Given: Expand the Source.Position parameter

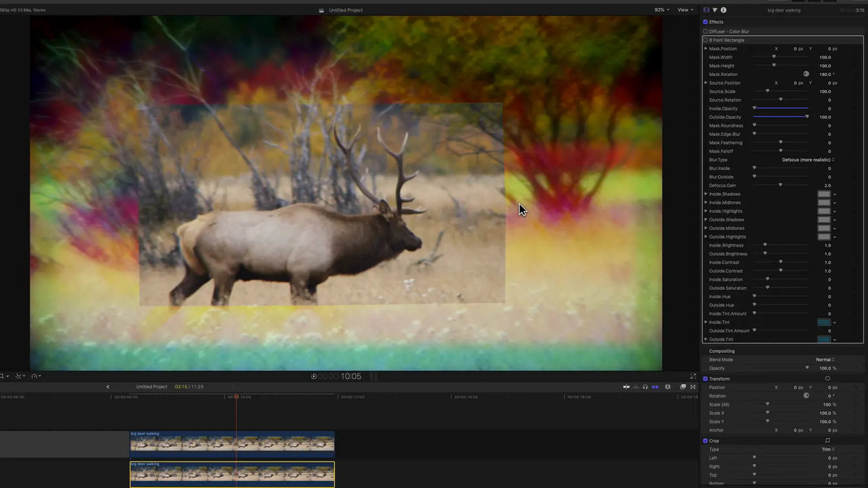Looking at the screenshot, I should point(706,83).
